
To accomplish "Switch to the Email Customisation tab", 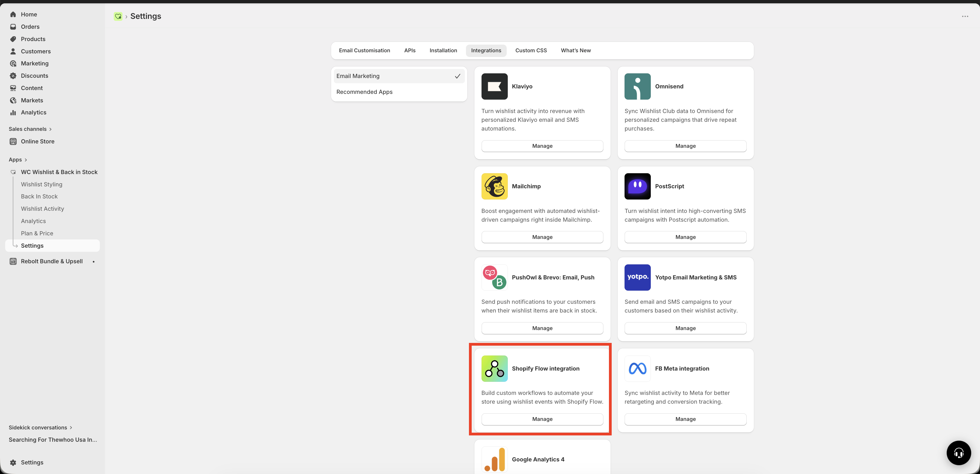I will pyautogui.click(x=364, y=50).
